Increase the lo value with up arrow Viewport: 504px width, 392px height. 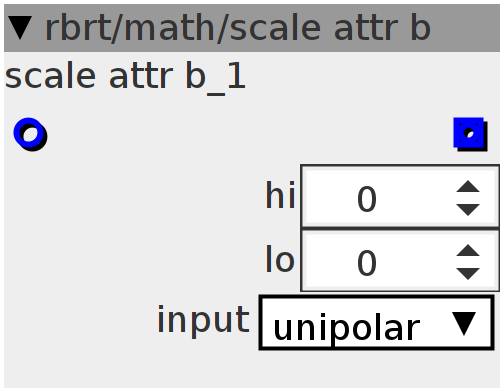pos(468,251)
